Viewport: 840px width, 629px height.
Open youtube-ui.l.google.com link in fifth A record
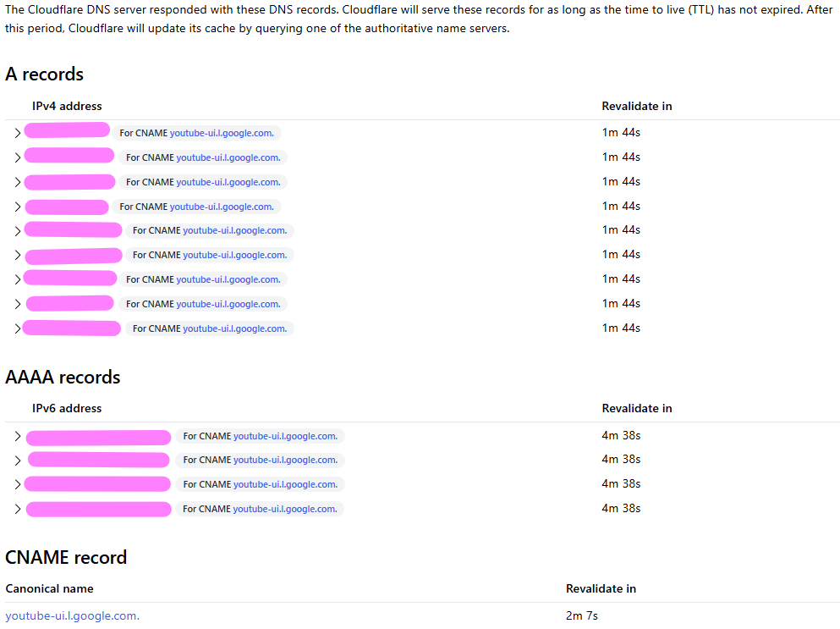point(235,230)
